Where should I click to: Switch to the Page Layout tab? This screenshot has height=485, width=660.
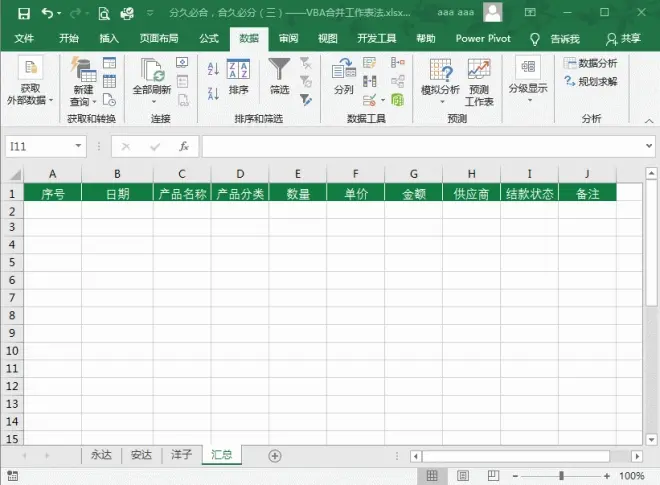pos(159,39)
